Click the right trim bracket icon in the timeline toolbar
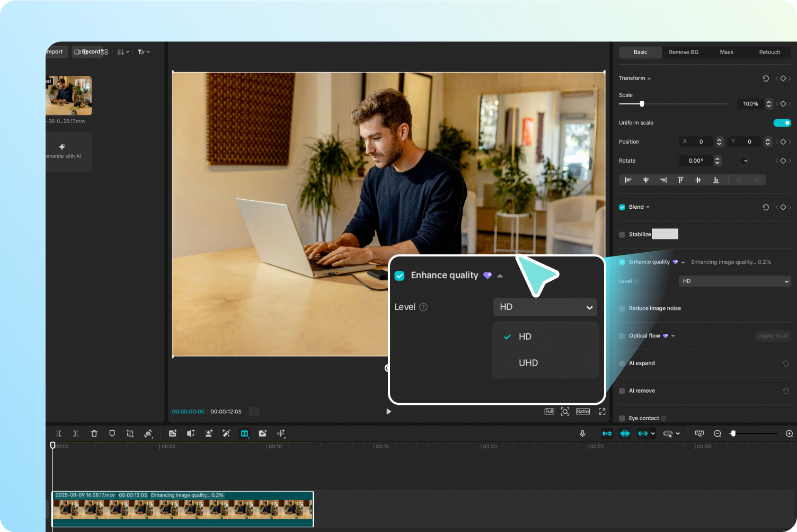Viewport: 797px width, 532px height. pyautogui.click(x=76, y=433)
